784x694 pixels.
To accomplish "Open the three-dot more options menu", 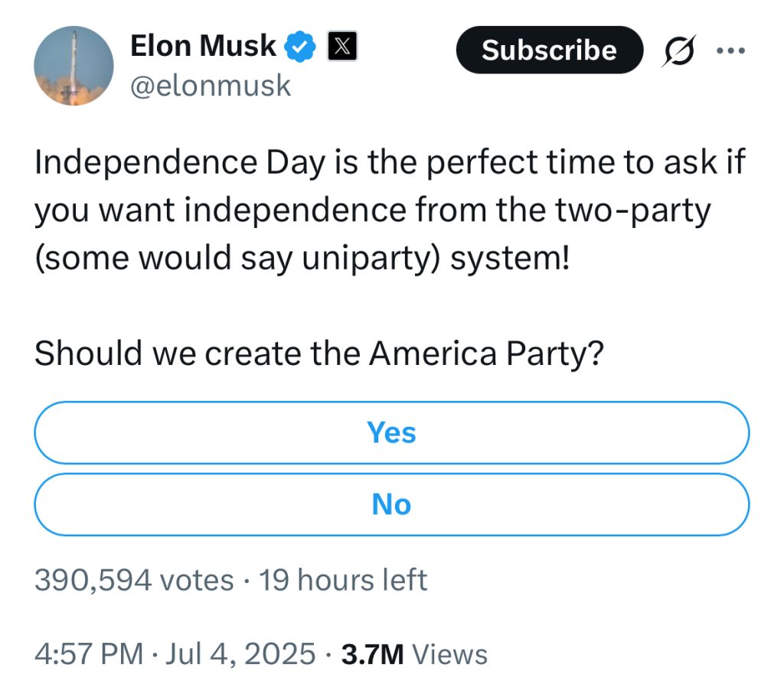I will tap(730, 51).
